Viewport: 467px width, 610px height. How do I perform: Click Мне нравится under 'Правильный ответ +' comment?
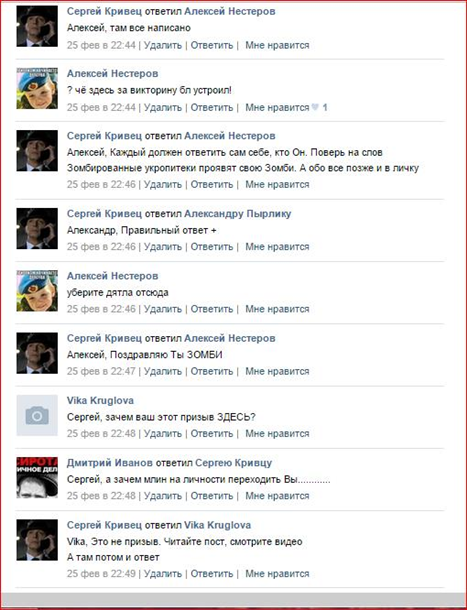click(x=277, y=247)
